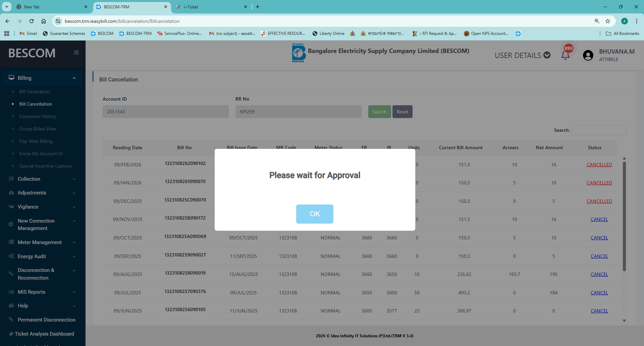Click the BESCOM company logo
Image resolution: width=644 pixels, height=346 pixels.
click(298, 52)
